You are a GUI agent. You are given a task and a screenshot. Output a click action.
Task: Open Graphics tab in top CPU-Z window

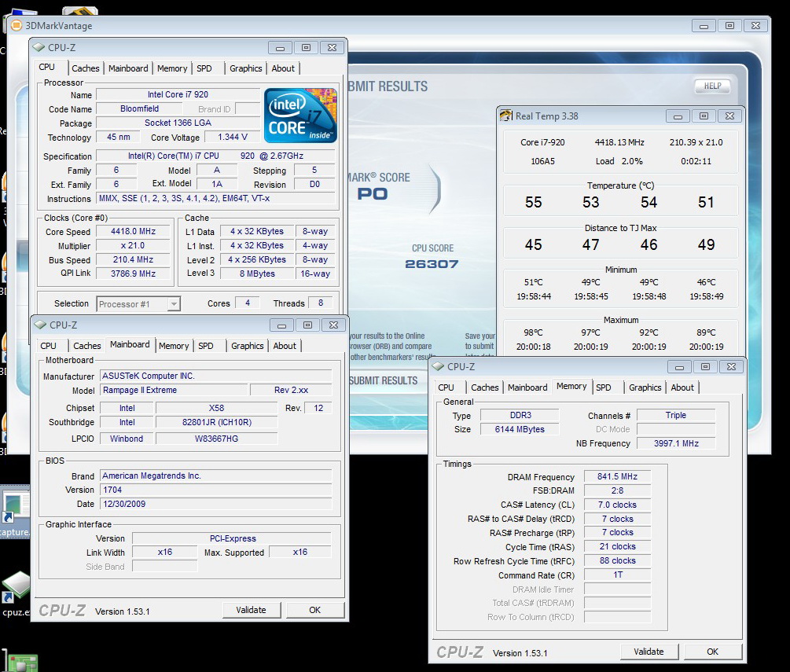pyautogui.click(x=245, y=68)
